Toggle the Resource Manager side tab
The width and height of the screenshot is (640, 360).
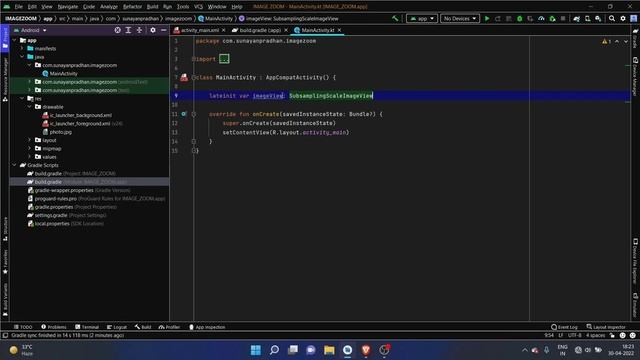click(x=5, y=79)
